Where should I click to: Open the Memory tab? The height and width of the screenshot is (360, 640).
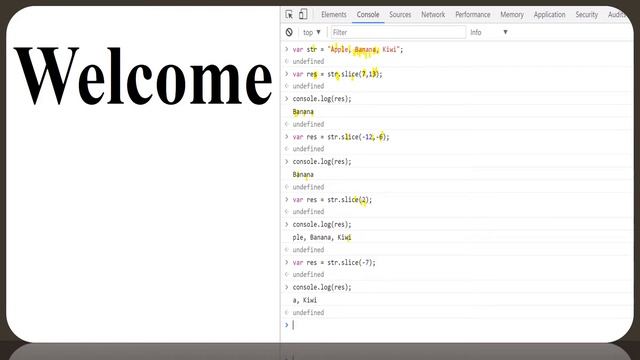pos(512,15)
